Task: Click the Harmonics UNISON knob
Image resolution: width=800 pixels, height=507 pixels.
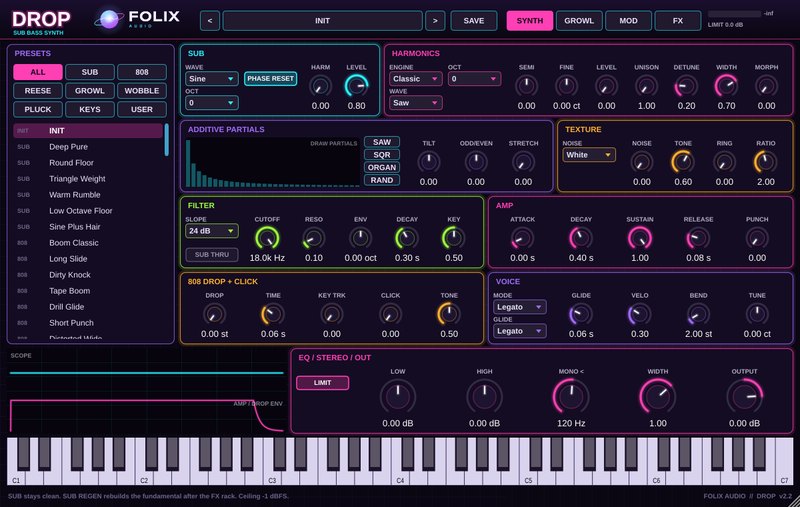Action: [x=646, y=86]
